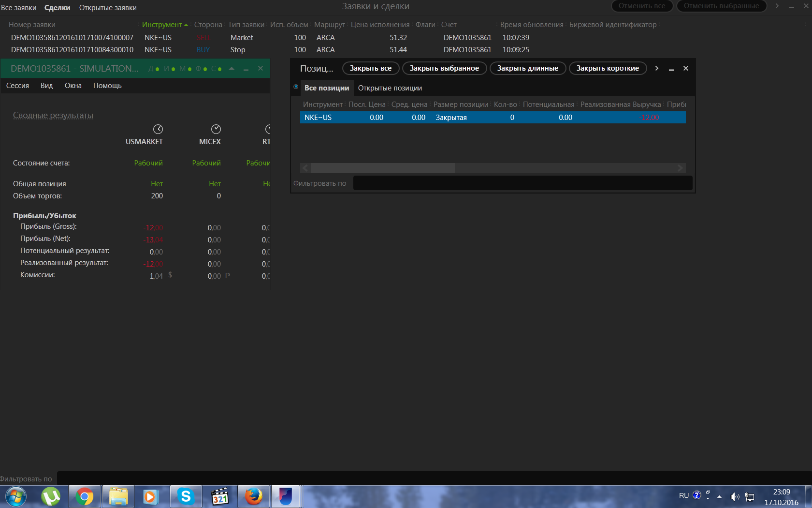
Task: Open uTorrent from the taskbar
Action: point(51,496)
